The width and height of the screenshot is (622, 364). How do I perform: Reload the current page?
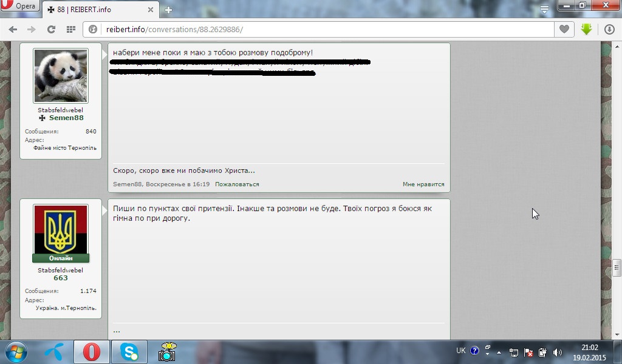51,29
